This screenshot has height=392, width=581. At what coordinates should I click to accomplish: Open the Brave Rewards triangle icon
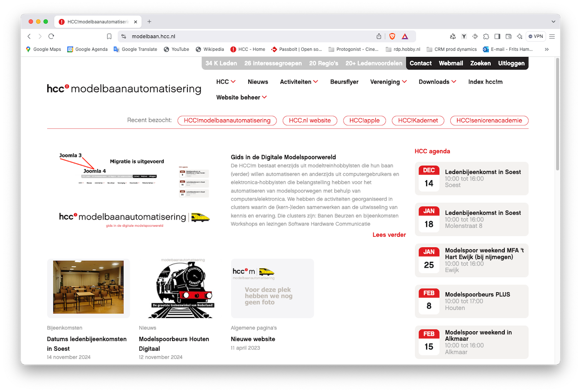pyautogui.click(x=405, y=36)
